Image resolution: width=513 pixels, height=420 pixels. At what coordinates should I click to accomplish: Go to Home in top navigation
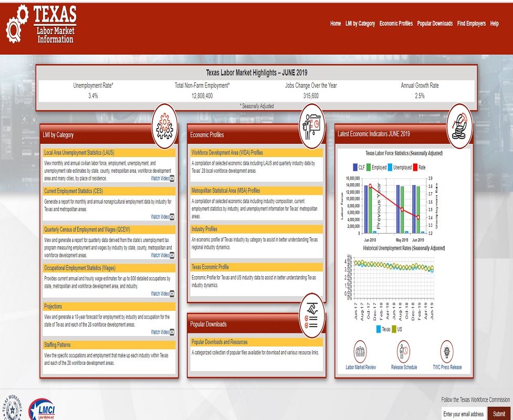coord(336,24)
